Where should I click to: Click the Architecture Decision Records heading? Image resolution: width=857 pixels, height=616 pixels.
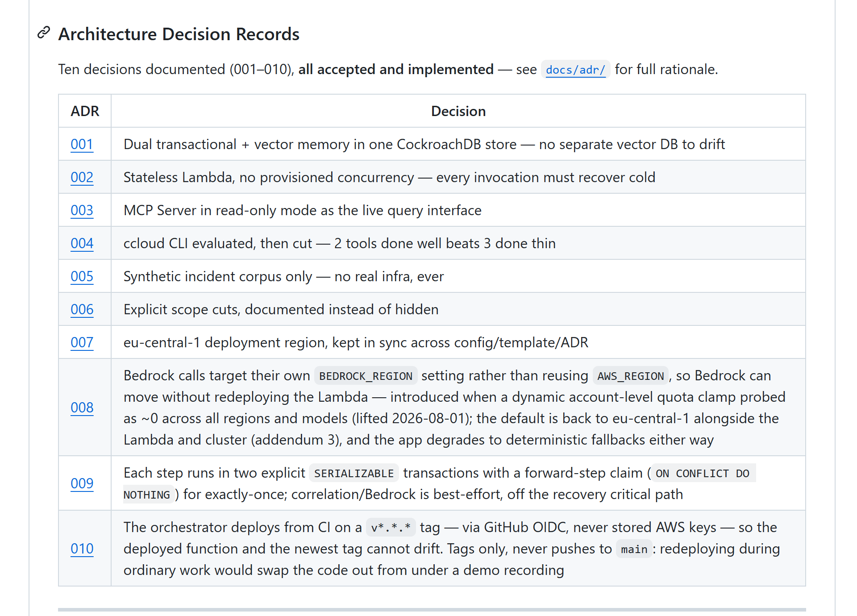[179, 34]
